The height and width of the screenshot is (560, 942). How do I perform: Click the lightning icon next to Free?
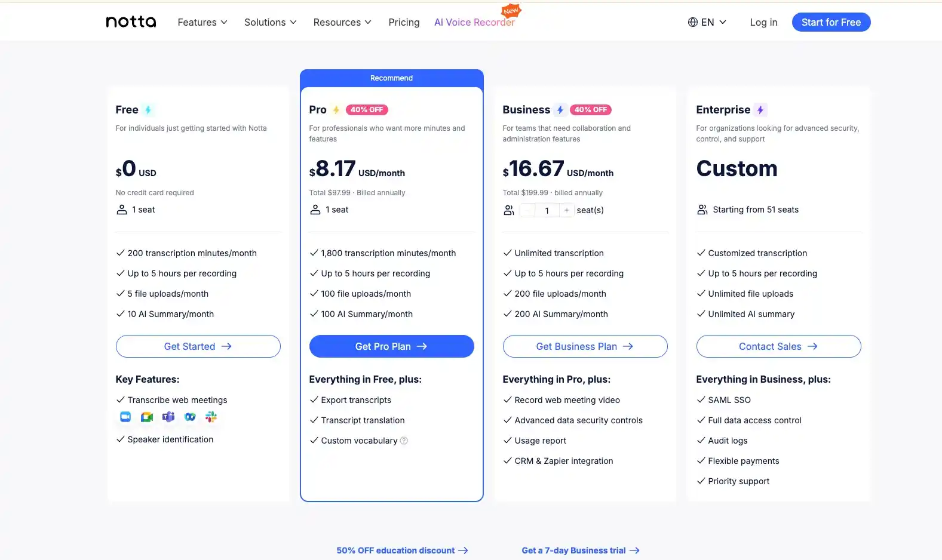[148, 110]
